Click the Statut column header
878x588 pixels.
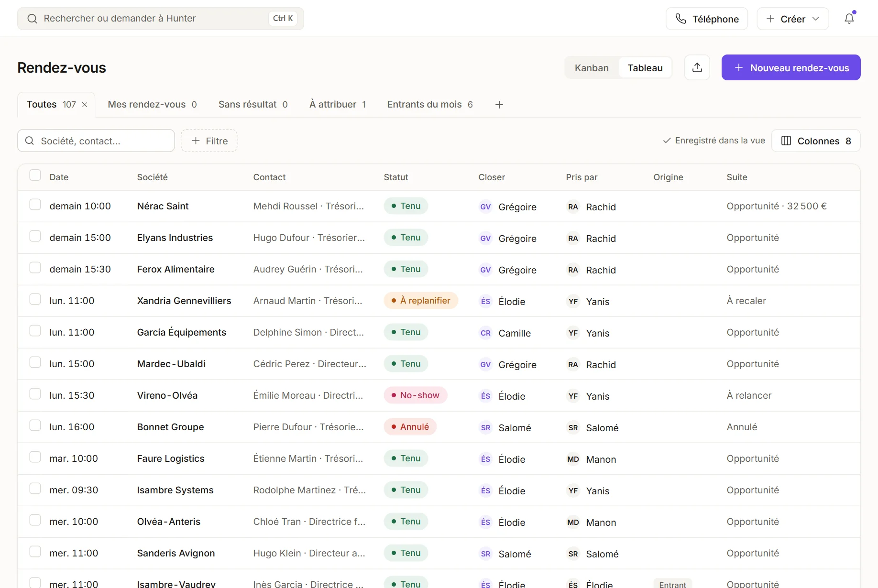(396, 177)
